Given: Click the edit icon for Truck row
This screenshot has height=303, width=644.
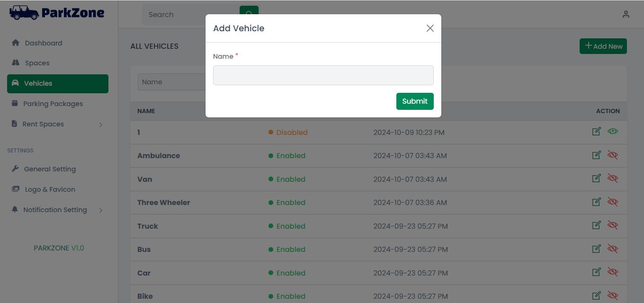Looking at the screenshot, I should (x=597, y=225).
